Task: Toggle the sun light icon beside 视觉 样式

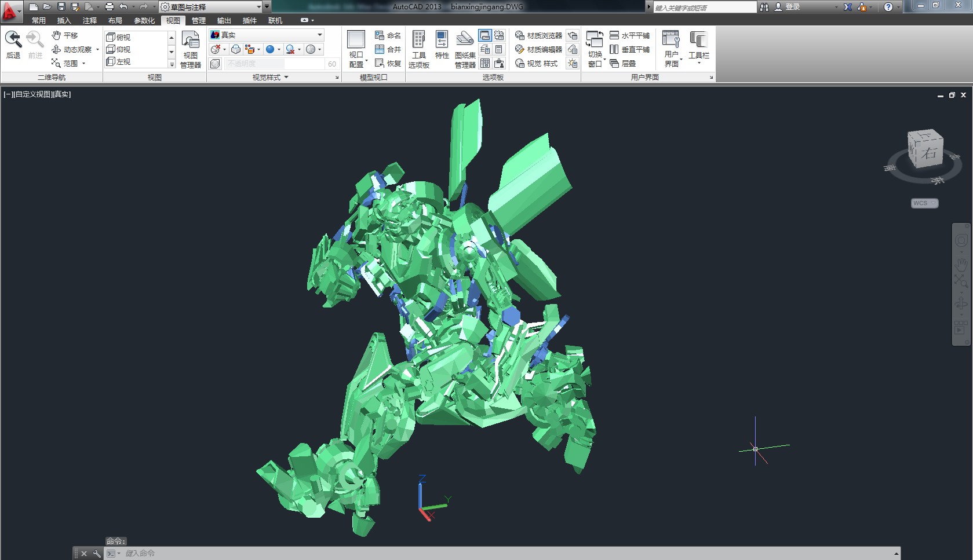Action: [x=573, y=63]
